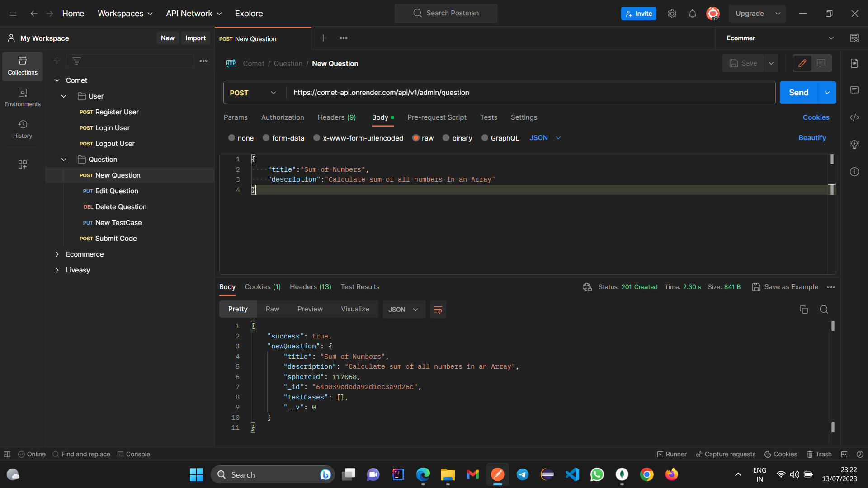Viewport: 868px width, 488px height.
Task: Switch to the Environments panel
Action: tap(22, 96)
